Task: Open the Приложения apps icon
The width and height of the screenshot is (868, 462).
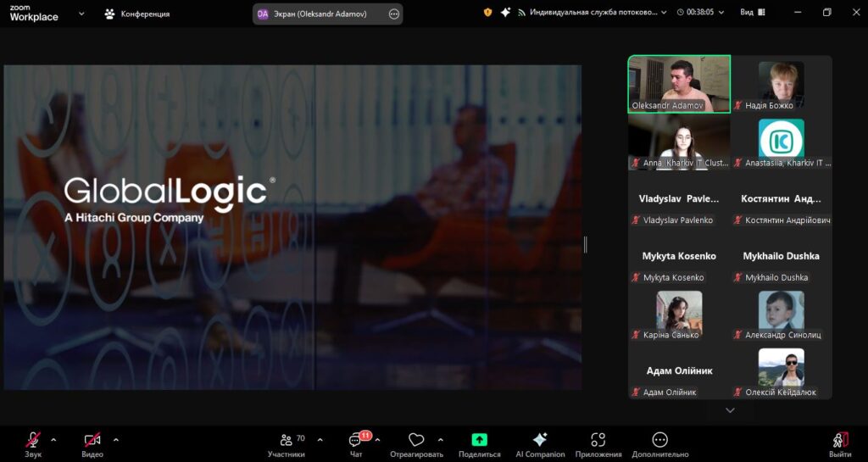Action: 598,445
